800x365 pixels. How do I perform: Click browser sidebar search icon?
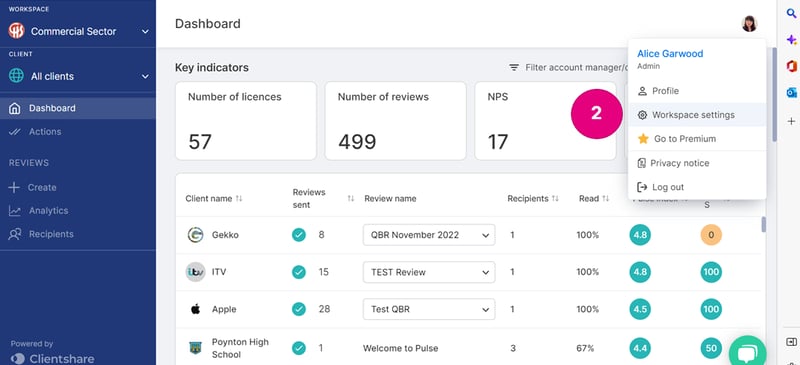[x=791, y=14]
